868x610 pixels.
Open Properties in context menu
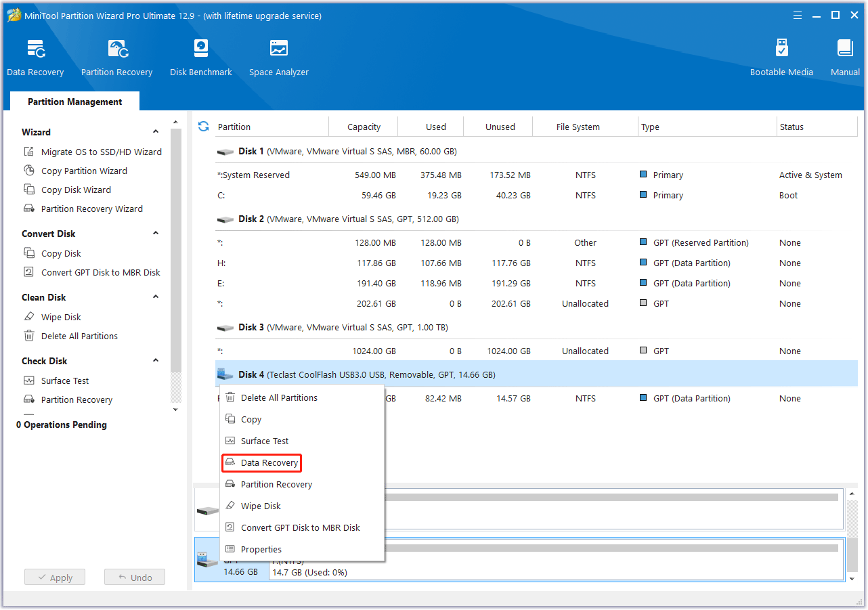pos(302,549)
